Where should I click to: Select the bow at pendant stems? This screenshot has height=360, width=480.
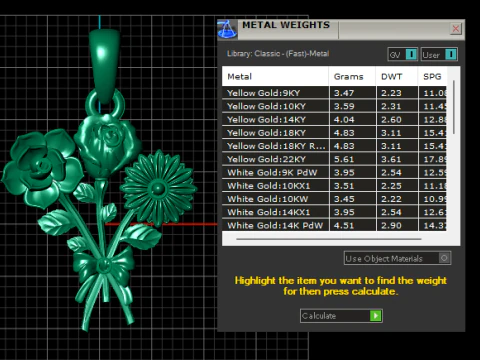pos(104,265)
